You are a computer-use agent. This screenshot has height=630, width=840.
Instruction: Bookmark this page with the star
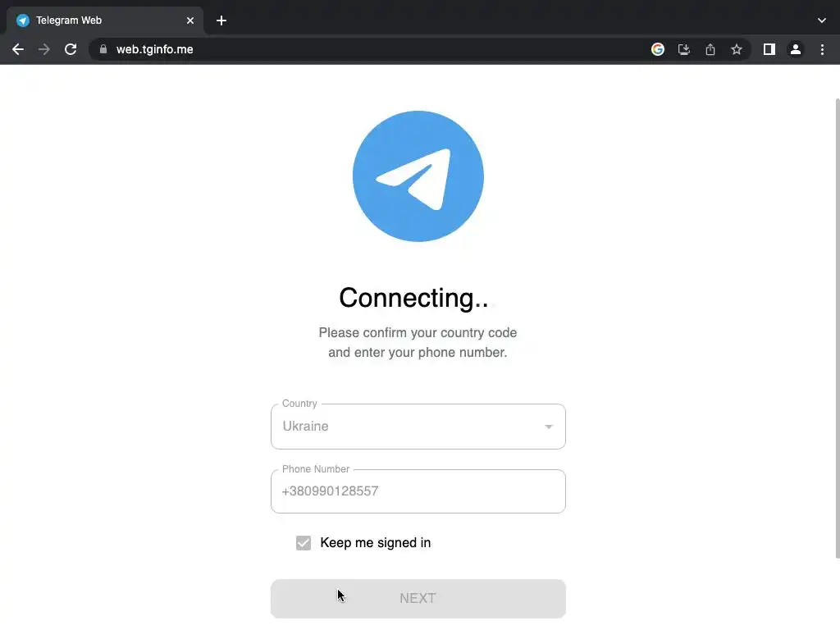[737, 49]
